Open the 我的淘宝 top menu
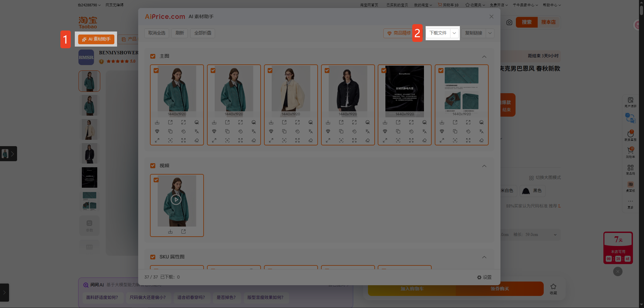 pos(423,5)
